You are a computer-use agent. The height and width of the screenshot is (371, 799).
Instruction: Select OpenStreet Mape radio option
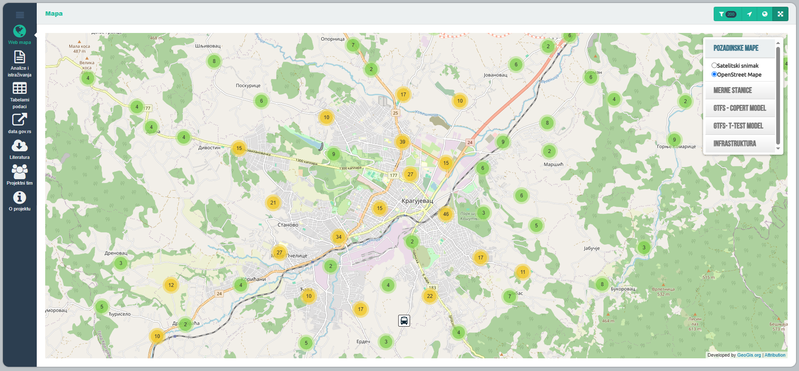[x=714, y=74]
